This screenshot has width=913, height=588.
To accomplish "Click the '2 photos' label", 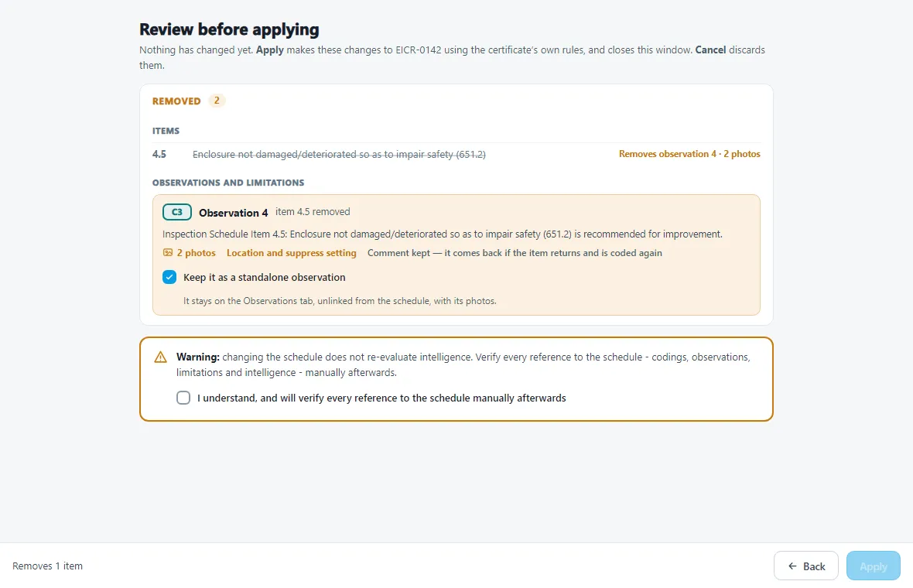I will click(197, 253).
